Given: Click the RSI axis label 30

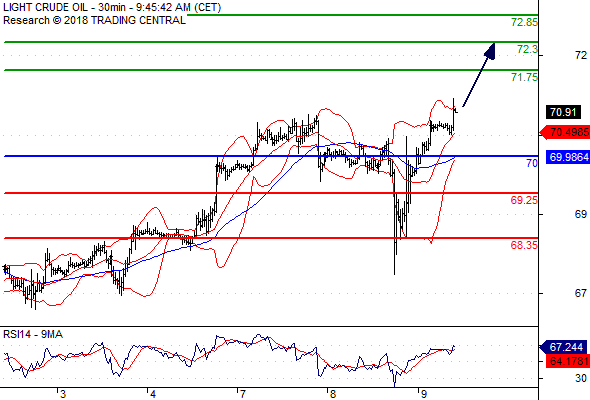Looking at the screenshot, I should [581, 378].
